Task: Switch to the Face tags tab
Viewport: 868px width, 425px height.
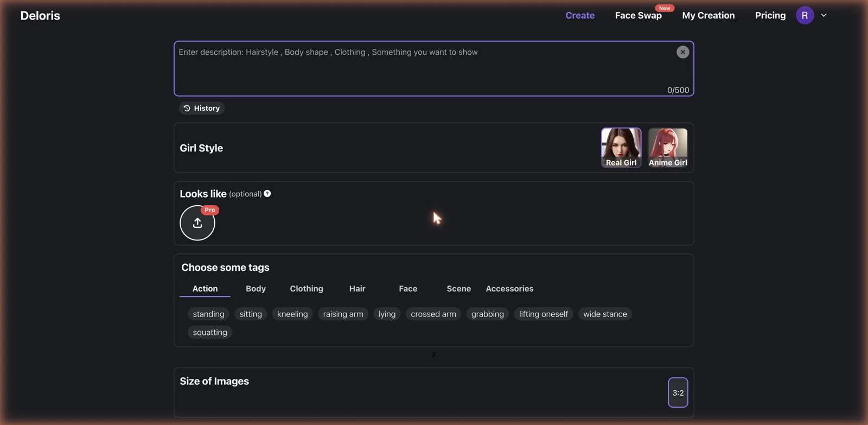Action: [408, 289]
